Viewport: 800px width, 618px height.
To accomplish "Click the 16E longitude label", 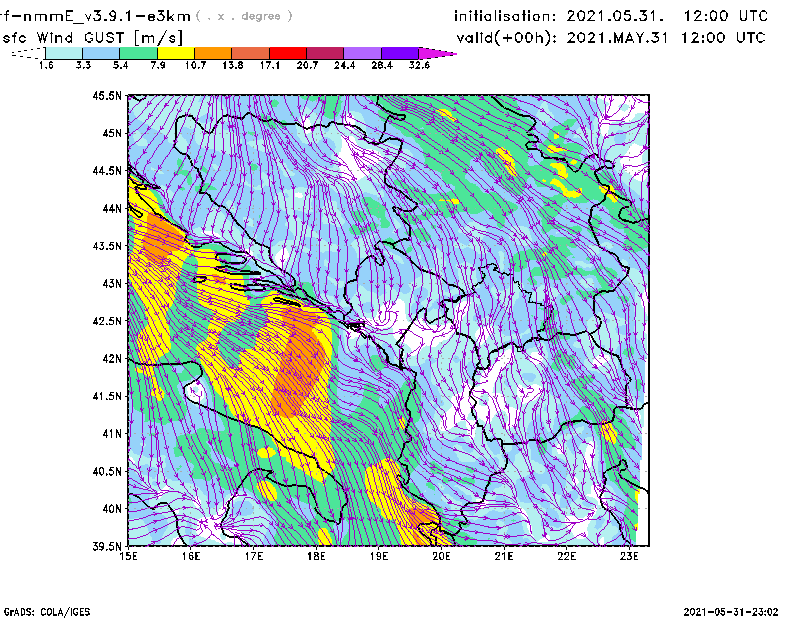I will pos(191,556).
